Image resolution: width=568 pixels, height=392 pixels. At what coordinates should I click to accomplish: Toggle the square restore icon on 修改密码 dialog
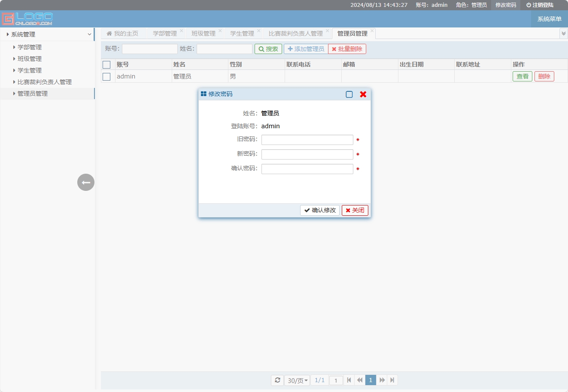pyautogui.click(x=349, y=94)
